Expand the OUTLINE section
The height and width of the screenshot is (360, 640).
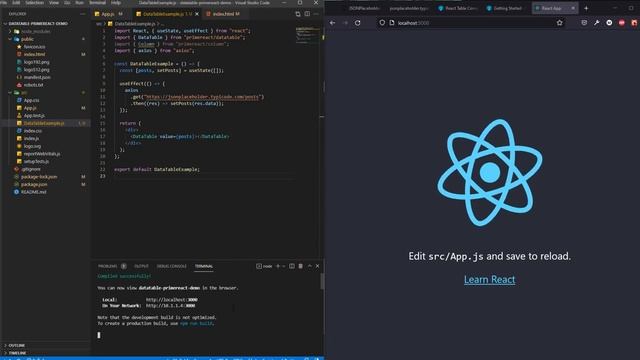tap(16, 345)
